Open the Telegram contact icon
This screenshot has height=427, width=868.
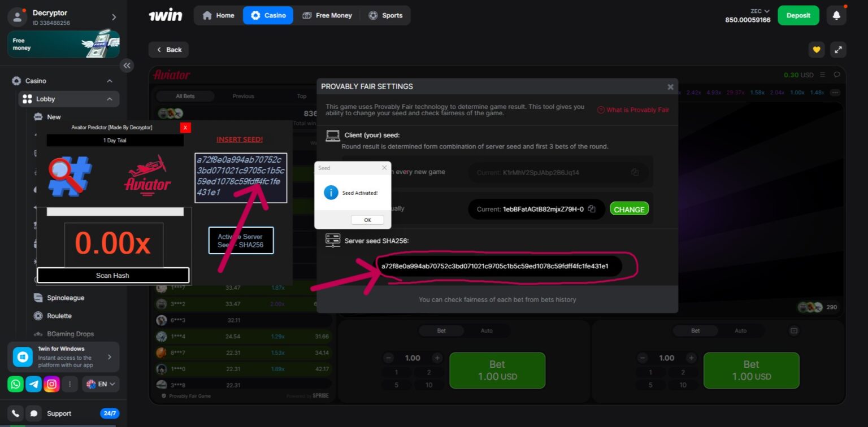click(x=33, y=384)
